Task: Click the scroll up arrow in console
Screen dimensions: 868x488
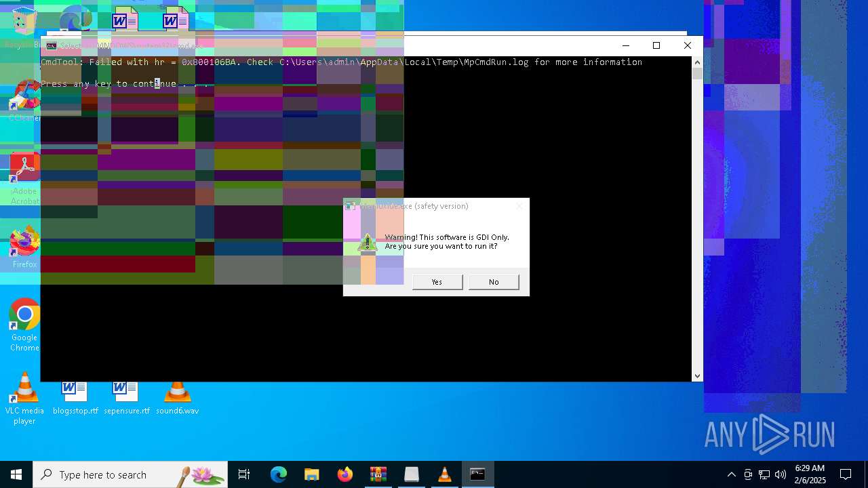Action: 697,62
